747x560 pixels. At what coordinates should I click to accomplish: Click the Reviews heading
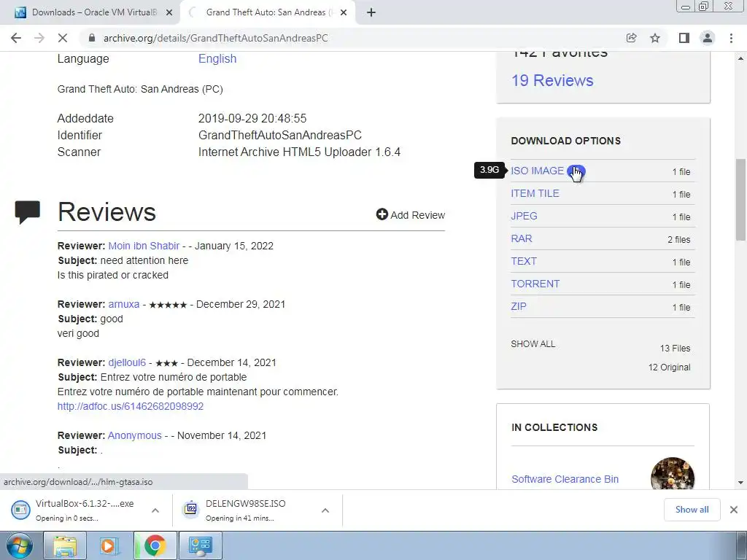[x=107, y=212]
